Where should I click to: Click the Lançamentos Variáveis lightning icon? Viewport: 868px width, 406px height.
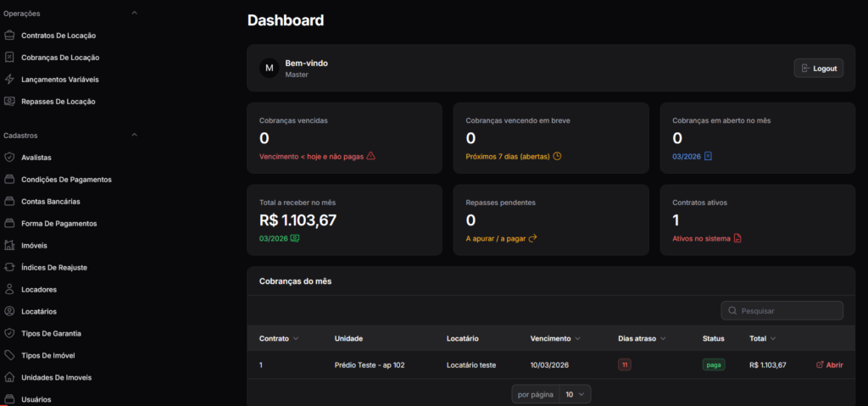[9, 80]
